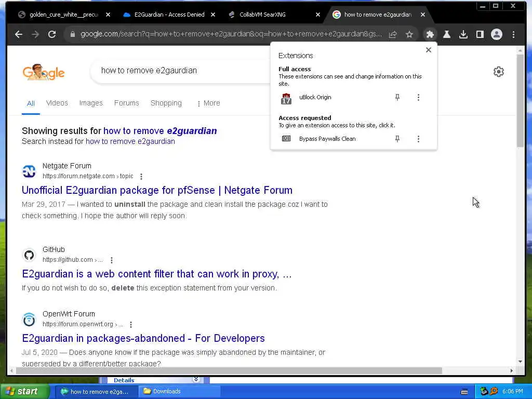Image resolution: width=532 pixels, height=399 pixels.
Task: Open the Downloads taskbar button
Action: 179,392
